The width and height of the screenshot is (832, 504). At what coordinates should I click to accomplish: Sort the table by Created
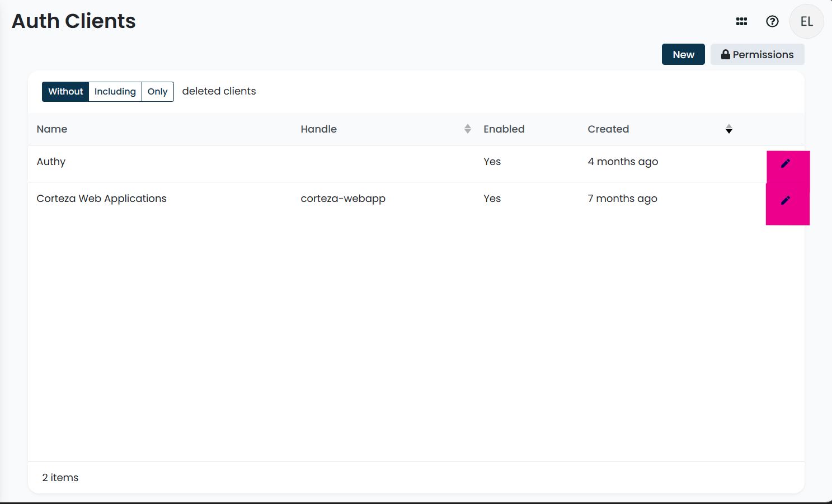[x=728, y=129]
